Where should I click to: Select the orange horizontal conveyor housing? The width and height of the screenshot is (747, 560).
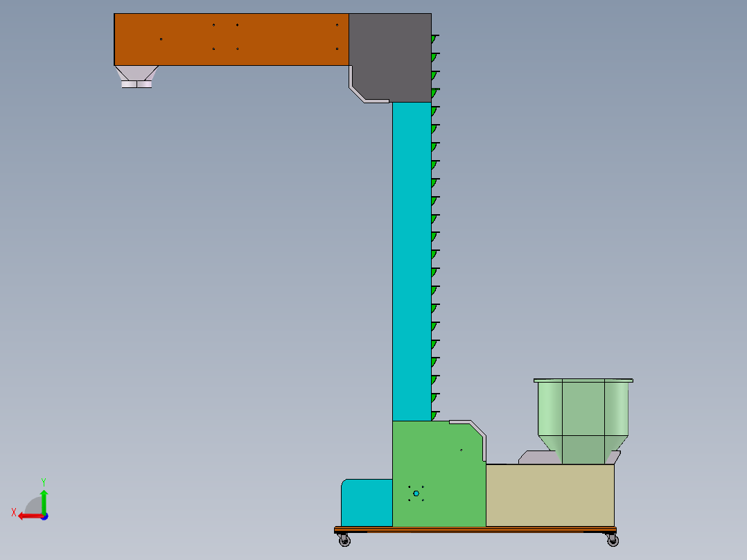point(231,40)
